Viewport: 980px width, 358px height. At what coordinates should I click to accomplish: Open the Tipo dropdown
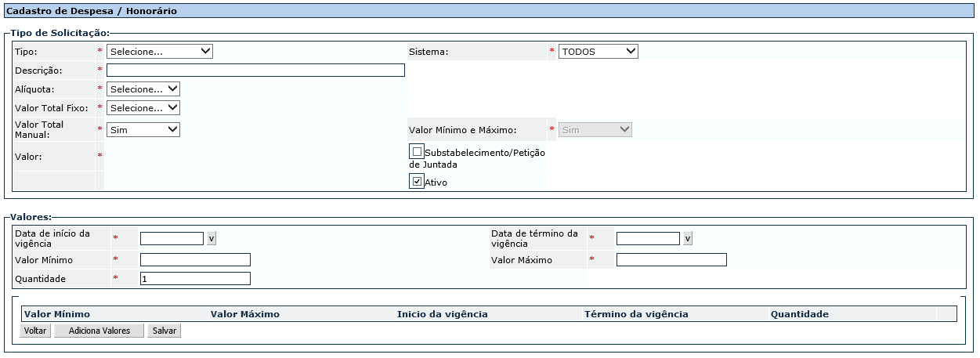click(x=160, y=51)
